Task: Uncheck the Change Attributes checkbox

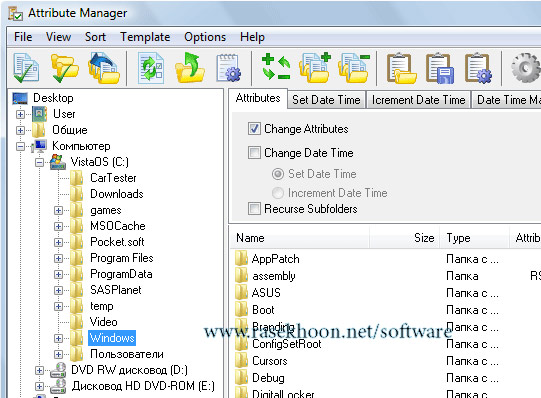Action: coord(254,129)
